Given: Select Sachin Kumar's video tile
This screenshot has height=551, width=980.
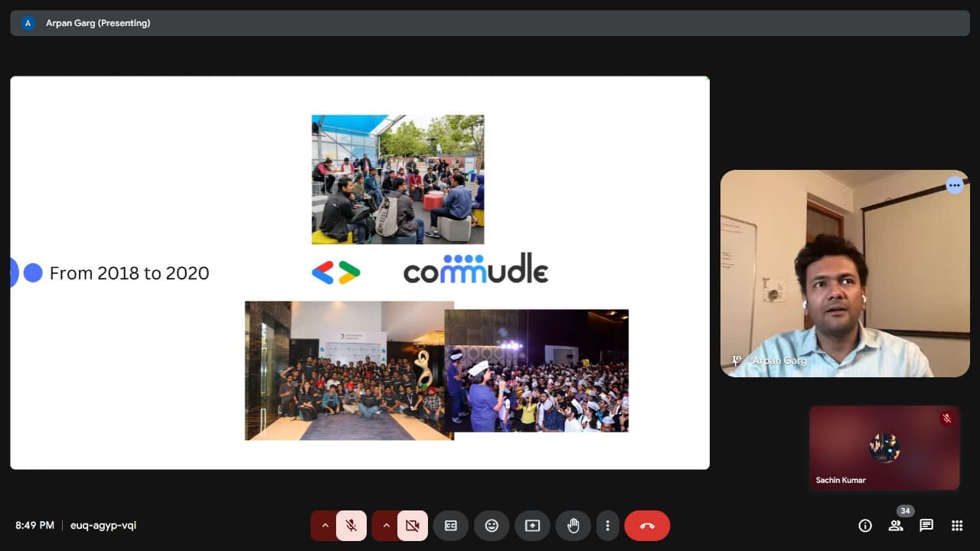Looking at the screenshot, I should [x=884, y=448].
